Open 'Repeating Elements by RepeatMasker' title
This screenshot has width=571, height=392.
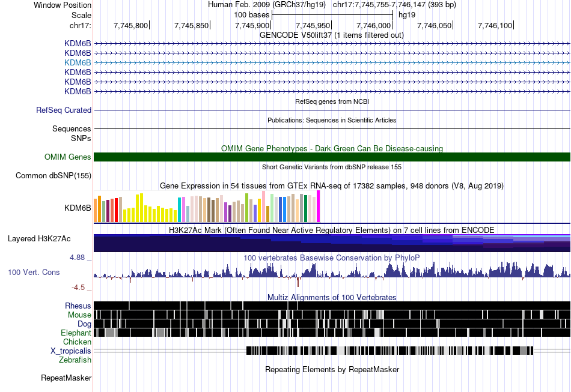click(x=332, y=369)
